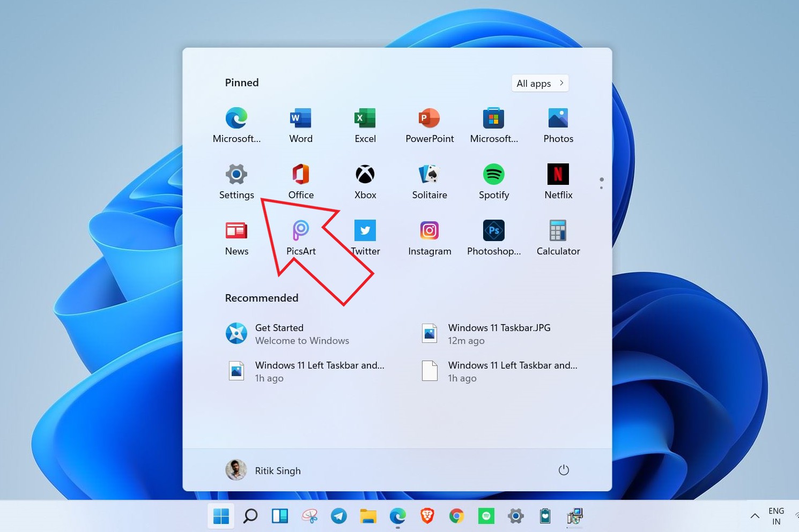This screenshot has width=799, height=532.
Task: Start the Solitaire game
Action: point(430,182)
